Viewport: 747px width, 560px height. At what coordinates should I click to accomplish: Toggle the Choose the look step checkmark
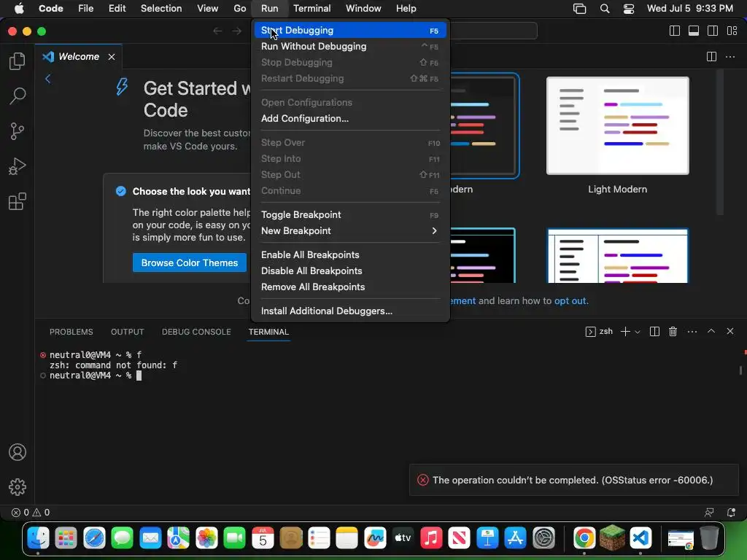[x=121, y=191]
